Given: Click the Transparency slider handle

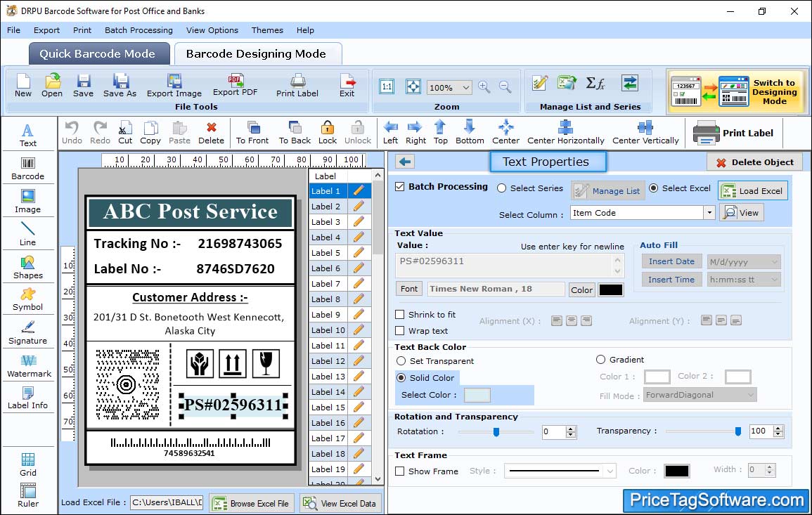Looking at the screenshot, I should (738, 431).
